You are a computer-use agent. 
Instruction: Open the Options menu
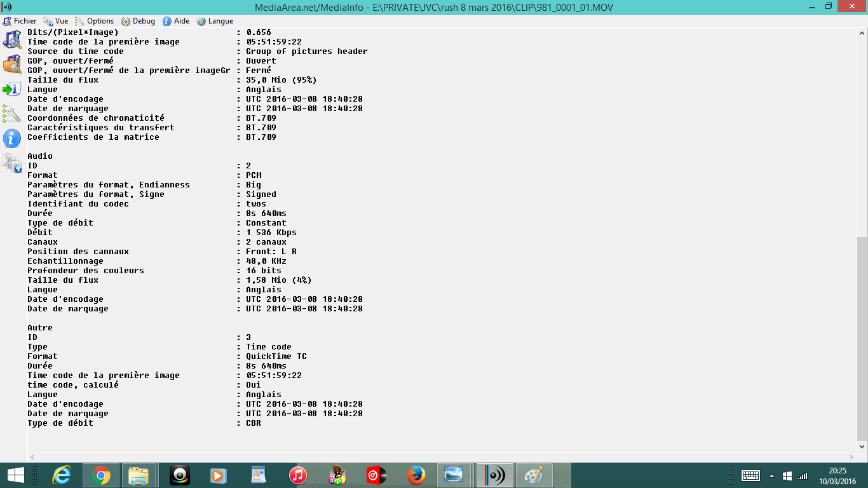94,21
